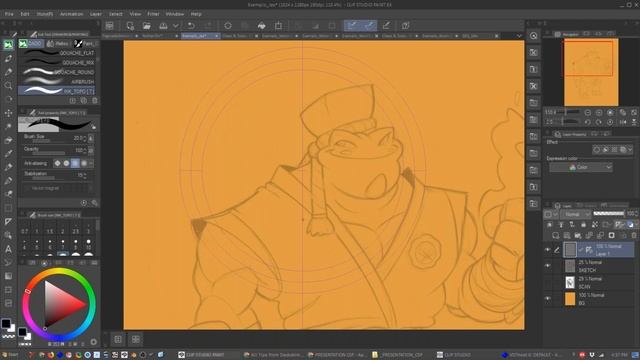Open the Window menu
The height and width of the screenshot is (360, 640).
(x=175, y=14)
